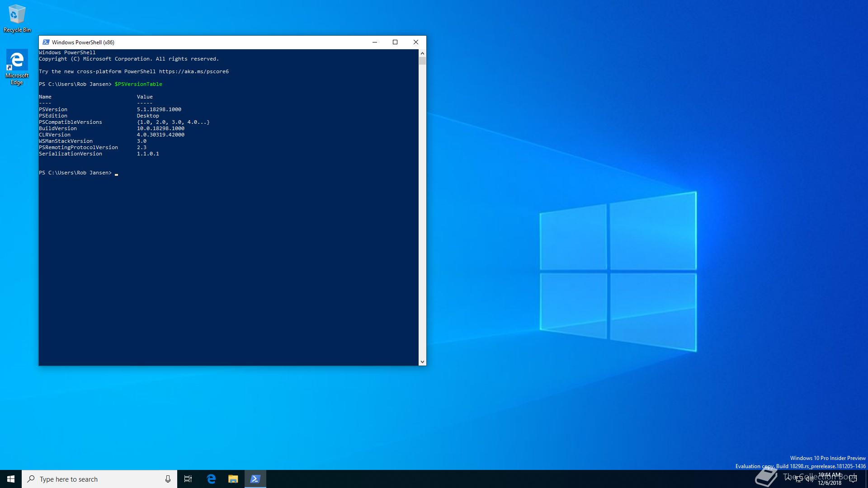Screen dimensions: 868x488
Task: Click the PSRemotingProtocolVersion value 2.3
Action: click(142, 147)
